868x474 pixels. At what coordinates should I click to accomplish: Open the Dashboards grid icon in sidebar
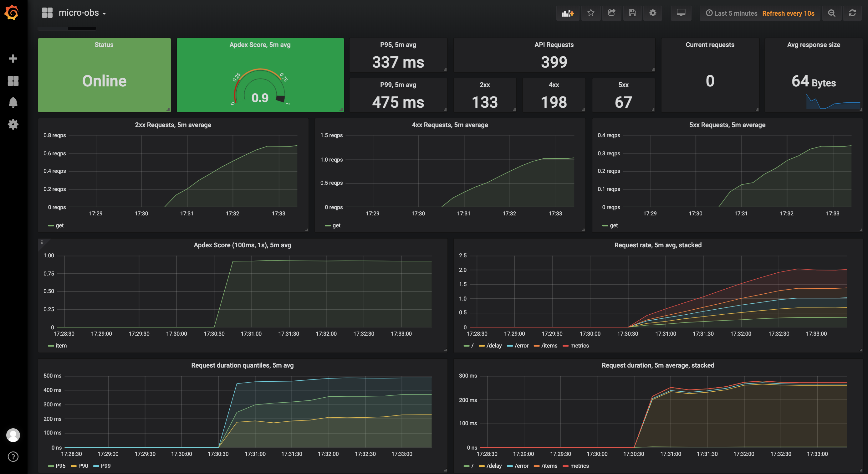tap(13, 81)
